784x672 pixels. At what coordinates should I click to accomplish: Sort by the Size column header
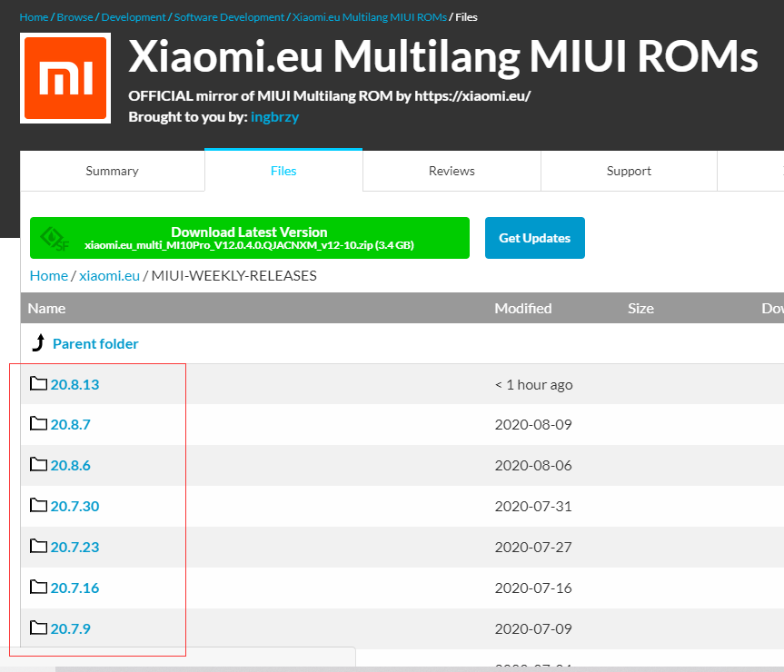point(641,308)
